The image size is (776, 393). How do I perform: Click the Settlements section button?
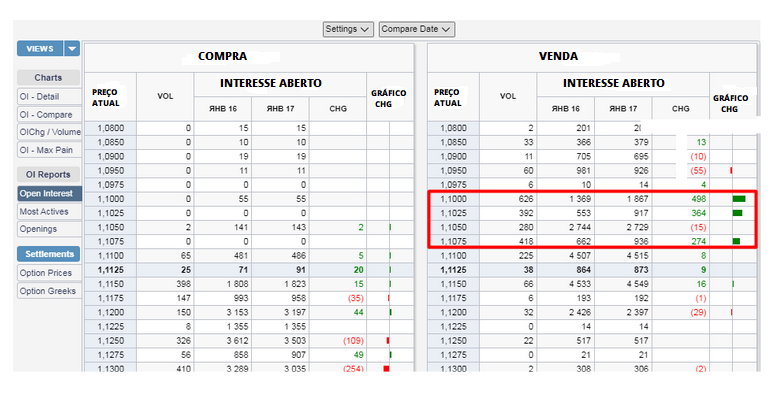pos(48,254)
